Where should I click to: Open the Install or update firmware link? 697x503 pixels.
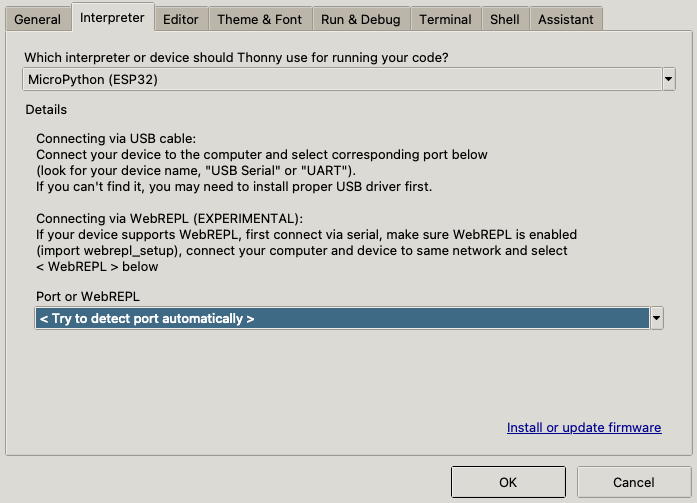pyautogui.click(x=584, y=427)
